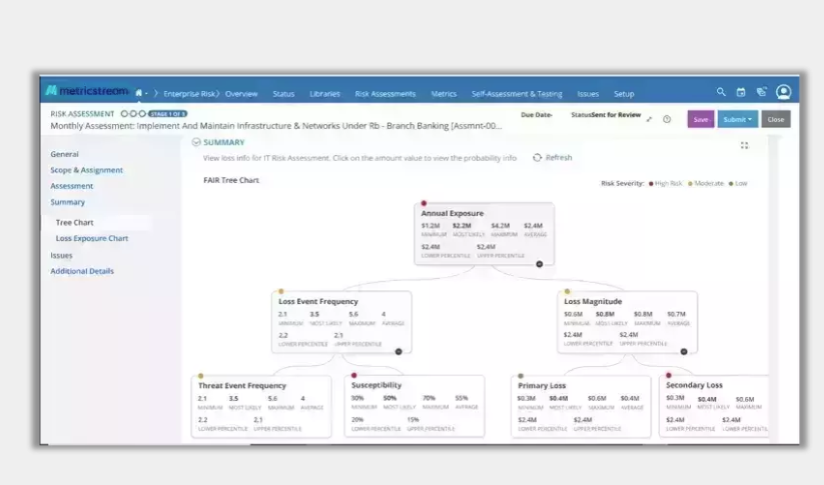Open the search magnifier in header
This screenshot has height=485, width=824.
pos(721,92)
